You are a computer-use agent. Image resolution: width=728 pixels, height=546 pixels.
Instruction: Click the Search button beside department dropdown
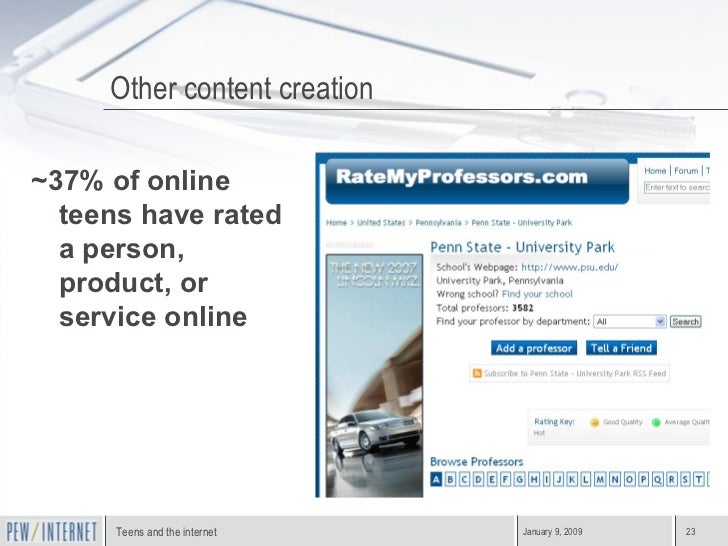[x=685, y=321]
